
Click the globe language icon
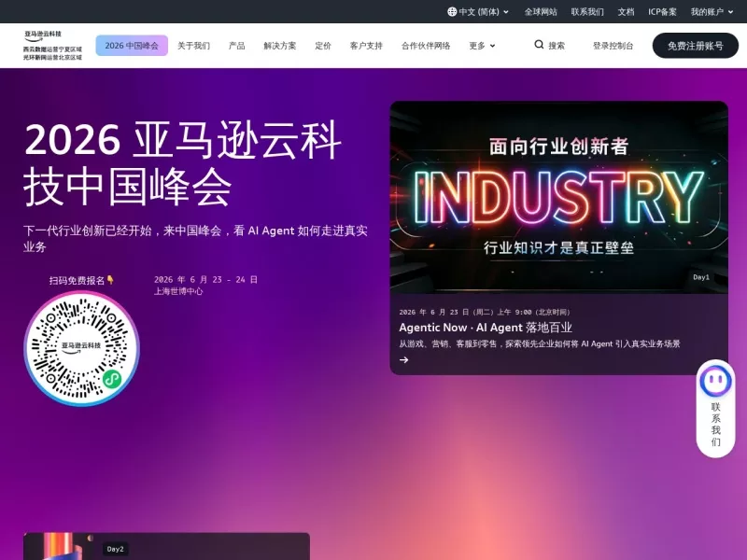coord(452,12)
